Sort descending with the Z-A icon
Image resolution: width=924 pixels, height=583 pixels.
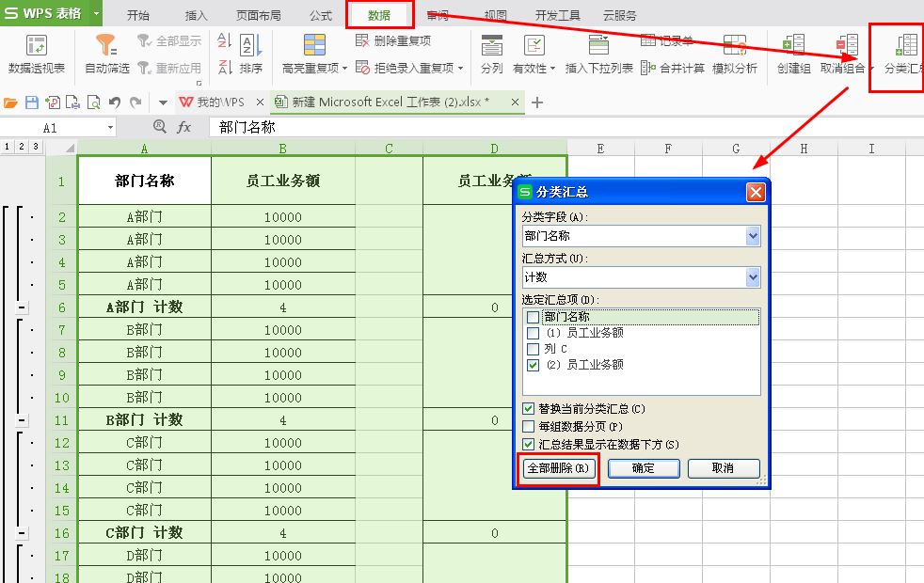(224, 68)
